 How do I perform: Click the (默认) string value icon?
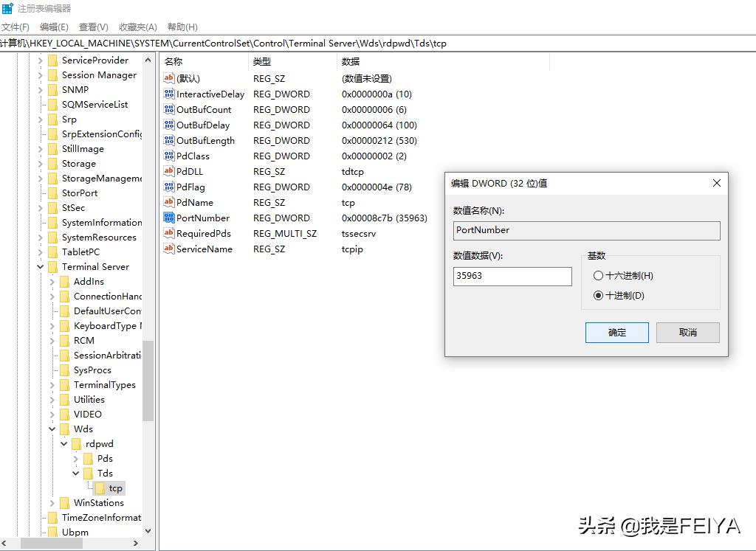coord(169,78)
